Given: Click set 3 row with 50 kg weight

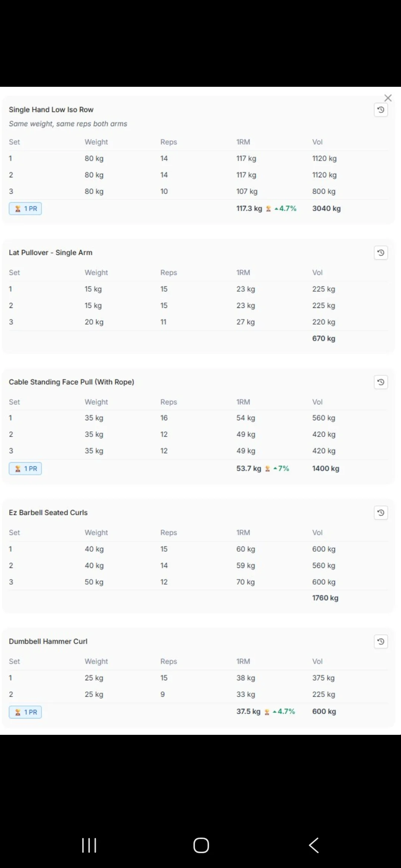Looking at the screenshot, I should click(x=198, y=582).
